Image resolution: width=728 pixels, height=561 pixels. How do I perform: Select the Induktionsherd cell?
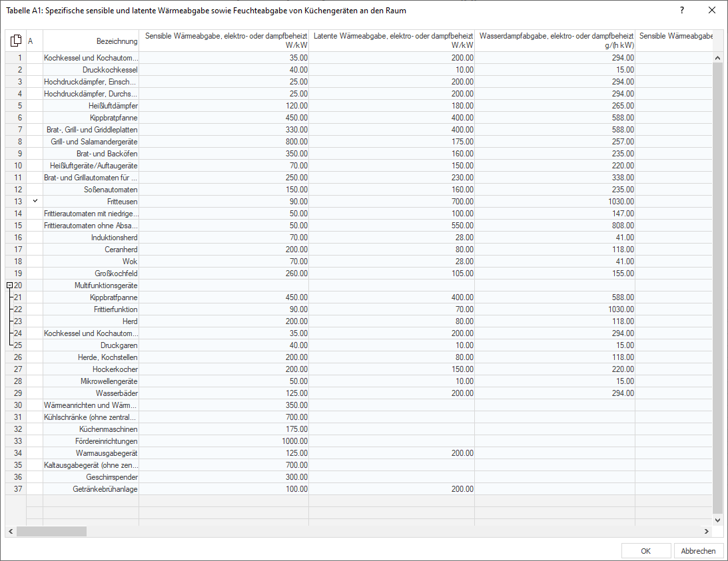pyautogui.click(x=91, y=238)
